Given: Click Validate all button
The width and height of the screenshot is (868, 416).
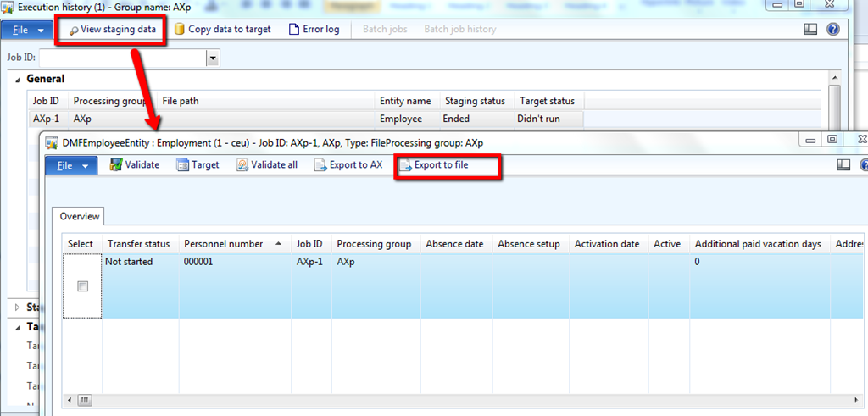Looking at the screenshot, I should (267, 165).
